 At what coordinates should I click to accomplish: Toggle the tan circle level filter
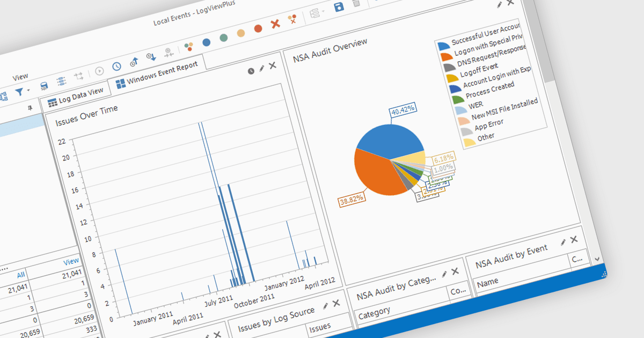pos(241,33)
